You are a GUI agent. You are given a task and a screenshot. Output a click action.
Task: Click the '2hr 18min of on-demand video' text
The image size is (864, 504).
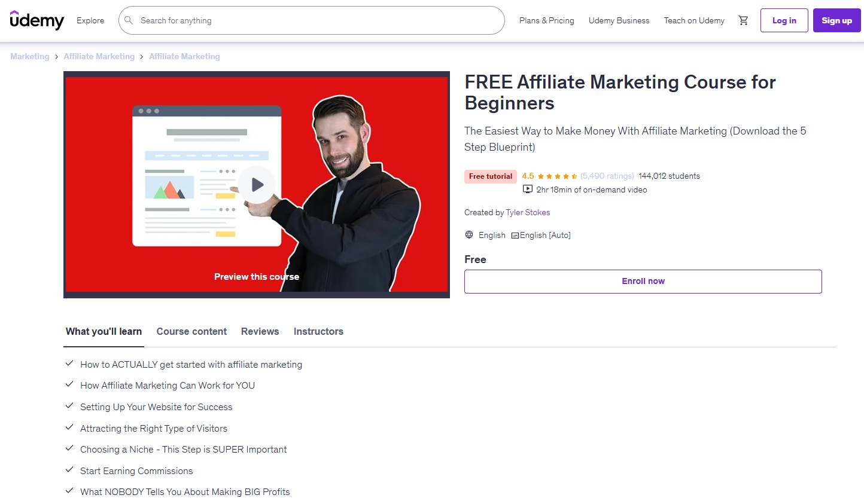[592, 190]
